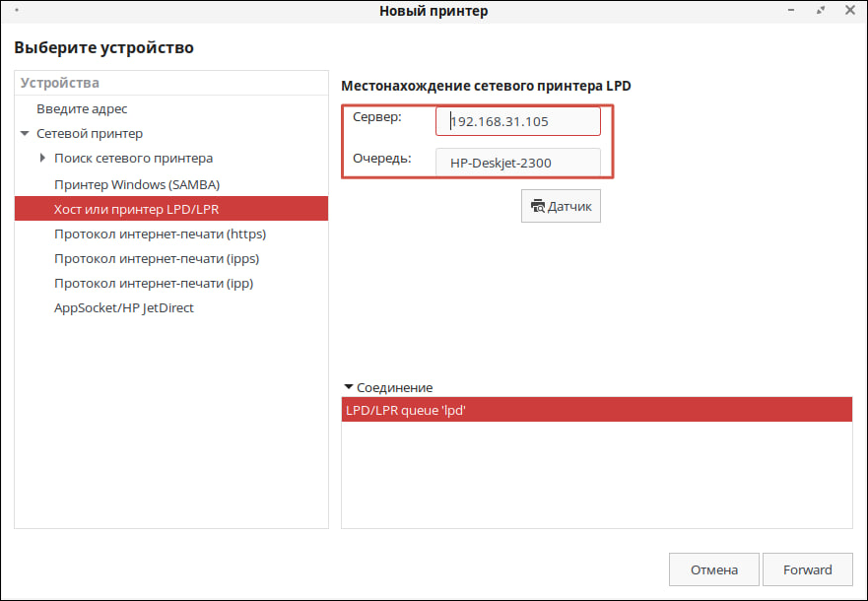Click the Очередь queue input field
The width and height of the screenshot is (868, 601).
click(518, 162)
